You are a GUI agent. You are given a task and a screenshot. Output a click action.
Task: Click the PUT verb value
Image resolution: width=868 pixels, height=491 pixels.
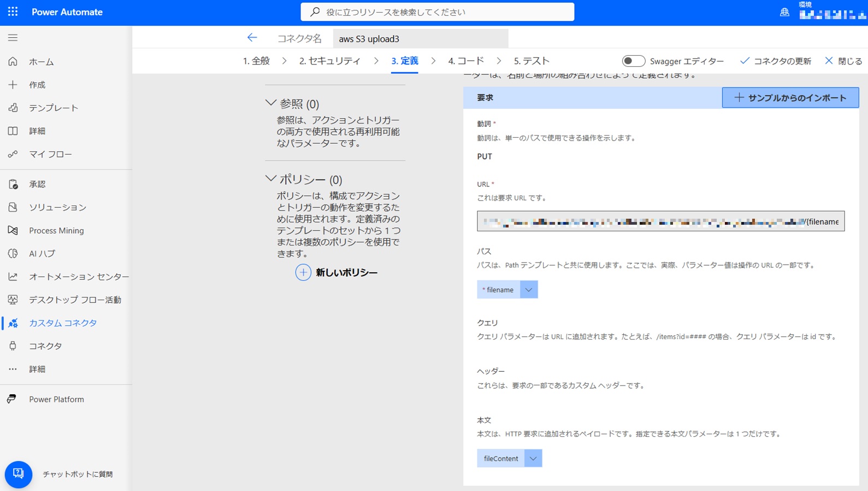[x=485, y=156]
